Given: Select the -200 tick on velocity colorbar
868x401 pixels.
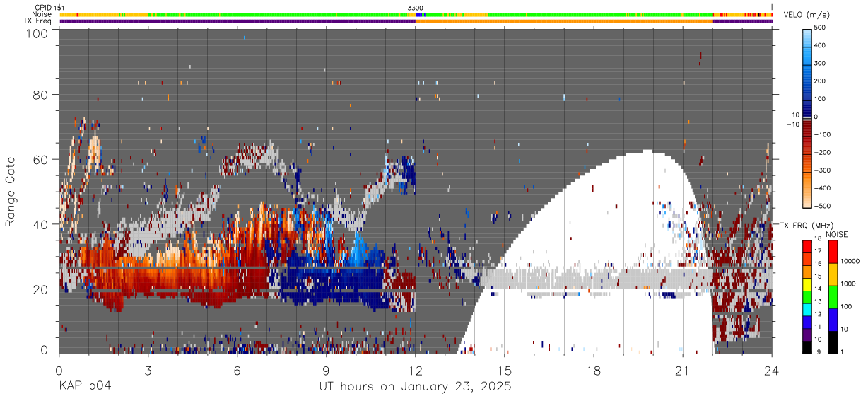Looking at the screenshot, I should pyautogui.click(x=823, y=153).
